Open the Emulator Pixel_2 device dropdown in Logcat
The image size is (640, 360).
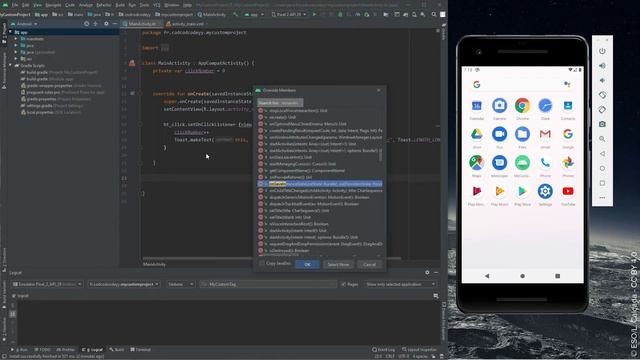pos(47,284)
